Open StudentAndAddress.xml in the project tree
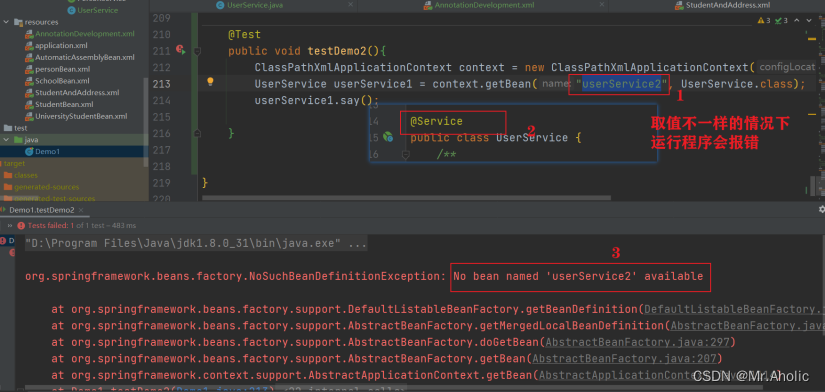Screen dimensions: 825x392 (77, 93)
